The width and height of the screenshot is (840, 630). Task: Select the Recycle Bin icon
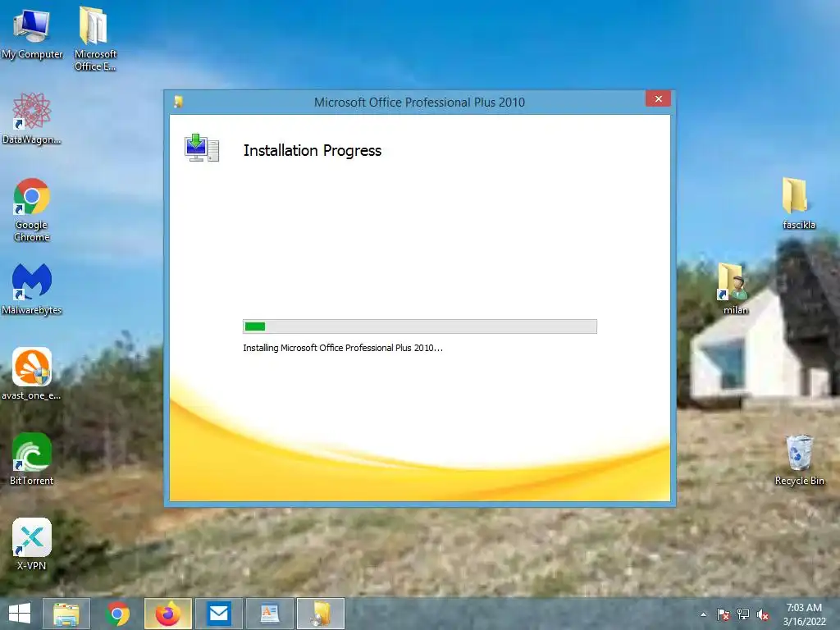pyautogui.click(x=799, y=459)
